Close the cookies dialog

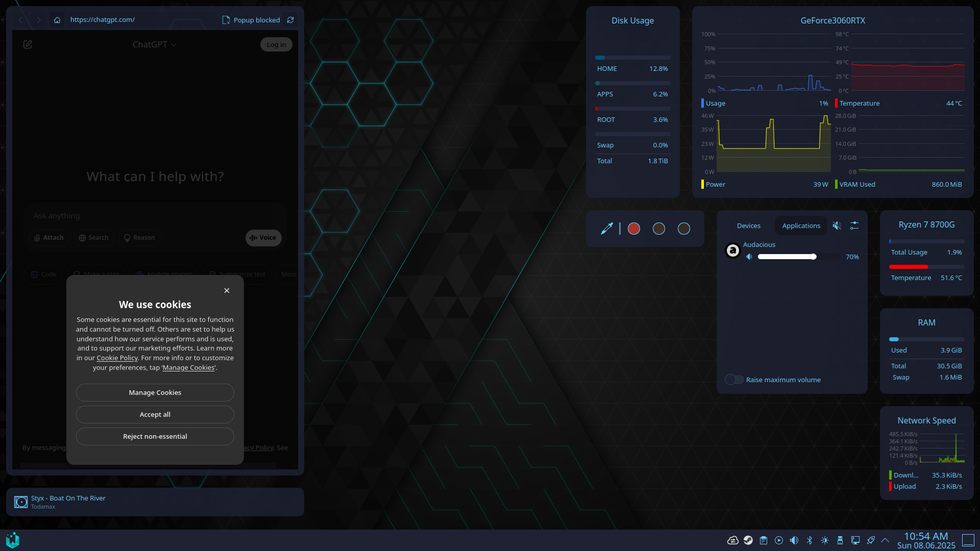[x=227, y=291]
